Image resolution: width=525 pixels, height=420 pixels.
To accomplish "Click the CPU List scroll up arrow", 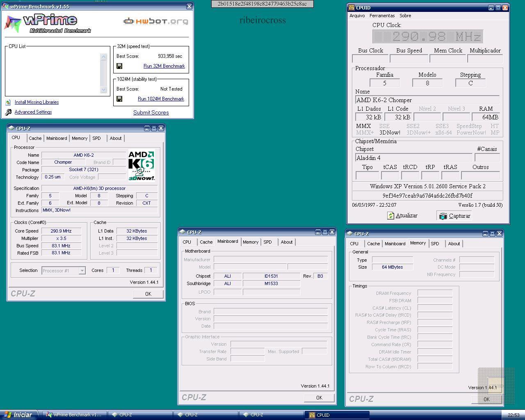I will 103,57.
